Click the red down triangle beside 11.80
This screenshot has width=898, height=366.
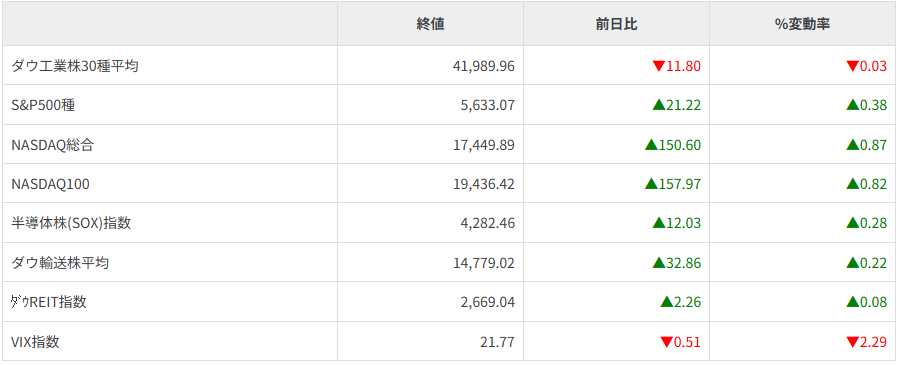coord(659,66)
